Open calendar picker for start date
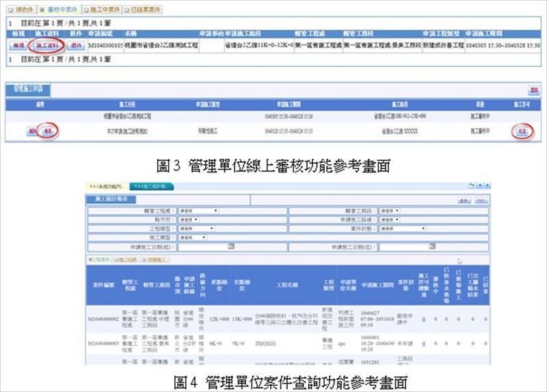The image size is (547, 392). pyautogui.click(x=231, y=246)
